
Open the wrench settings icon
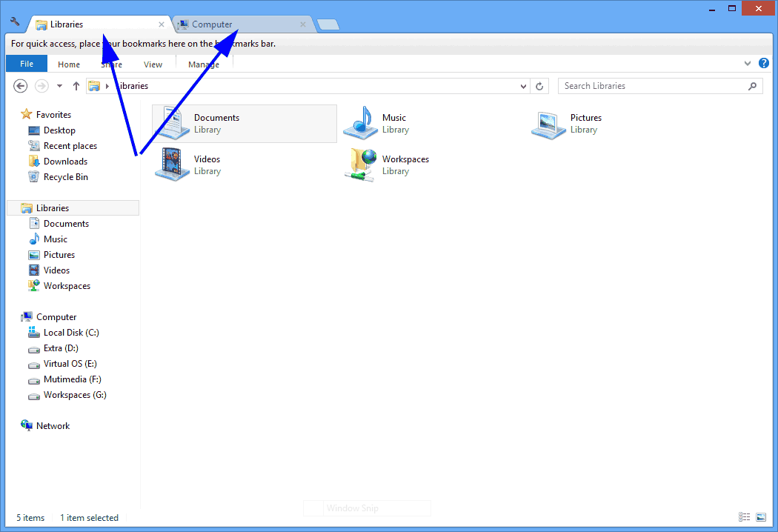[14, 21]
